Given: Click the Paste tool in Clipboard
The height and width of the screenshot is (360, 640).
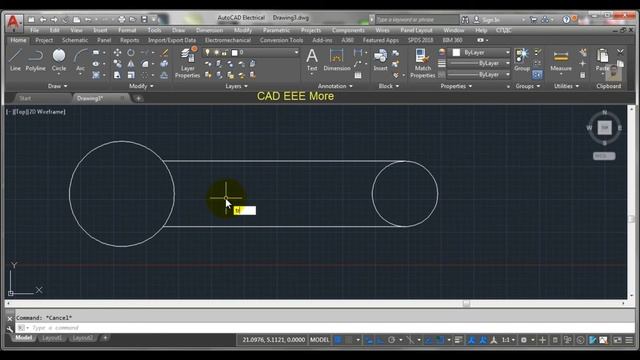Looking at the screenshot, I should pyautogui.click(x=602, y=60).
